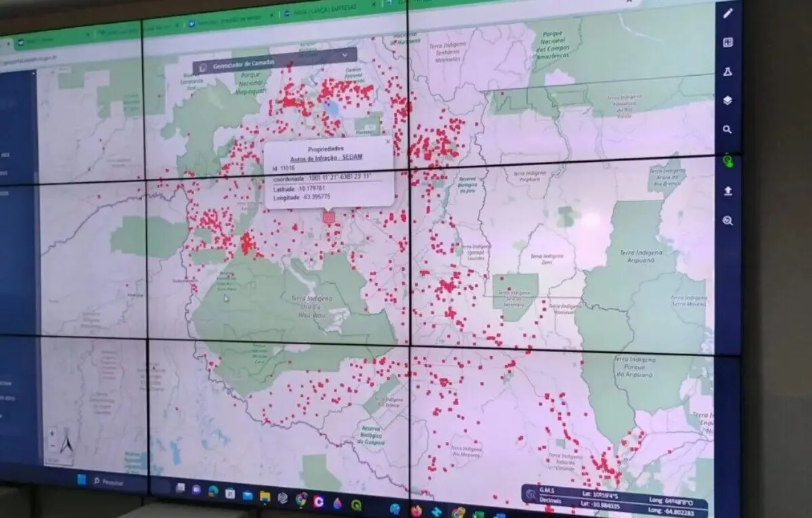This screenshot has height=518, width=812.
Task: Open the grid panel icon below the pencil
Action: click(728, 42)
